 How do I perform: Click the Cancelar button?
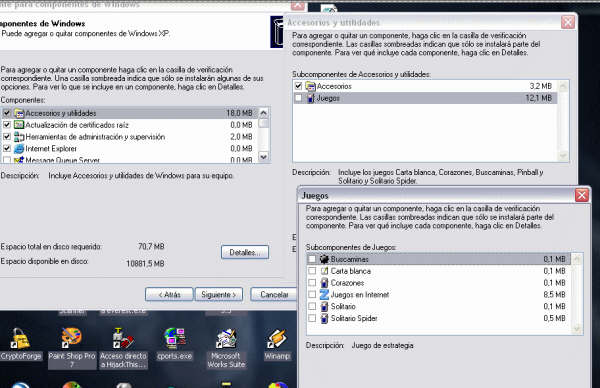click(274, 295)
